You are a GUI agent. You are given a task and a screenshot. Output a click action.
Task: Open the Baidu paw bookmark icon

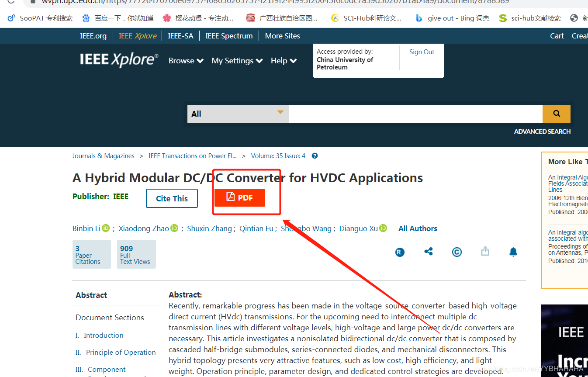coord(86,18)
